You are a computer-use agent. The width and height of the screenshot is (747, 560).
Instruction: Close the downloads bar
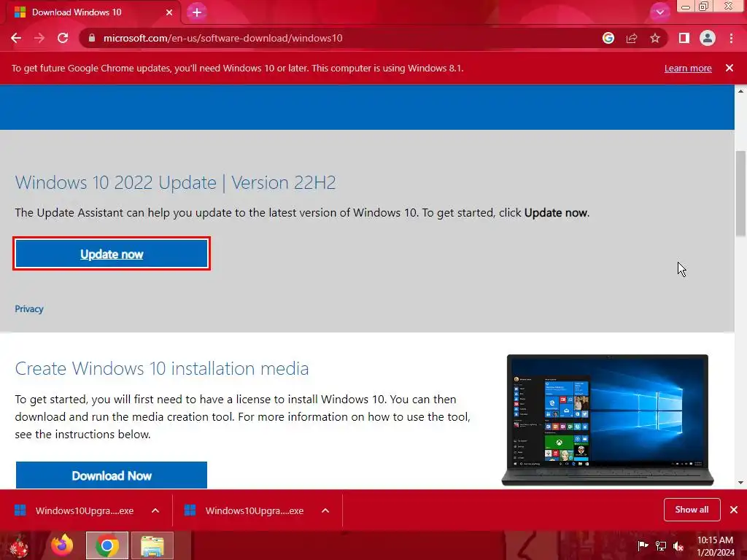tap(734, 510)
